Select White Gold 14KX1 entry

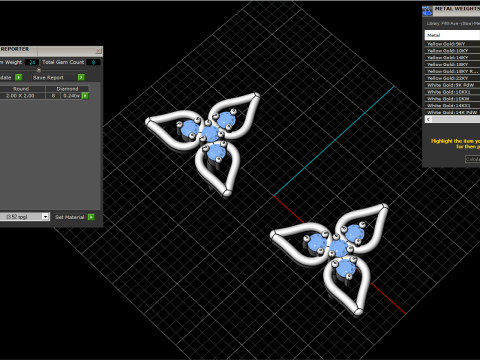pos(452,105)
